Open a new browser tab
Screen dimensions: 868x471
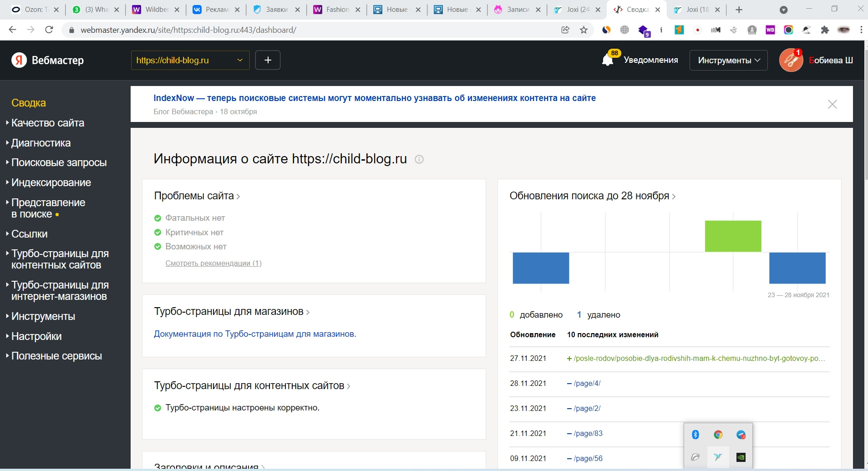click(739, 10)
